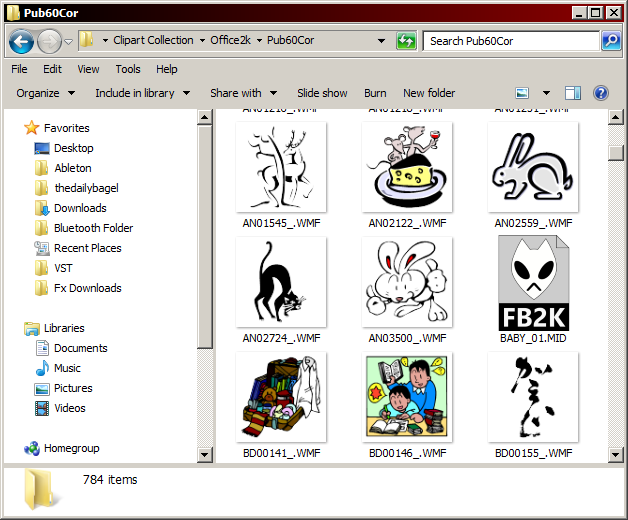Open the Organize dropdown
The height and width of the screenshot is (520, 628).
pyautogui.click(x=45, y=93)
